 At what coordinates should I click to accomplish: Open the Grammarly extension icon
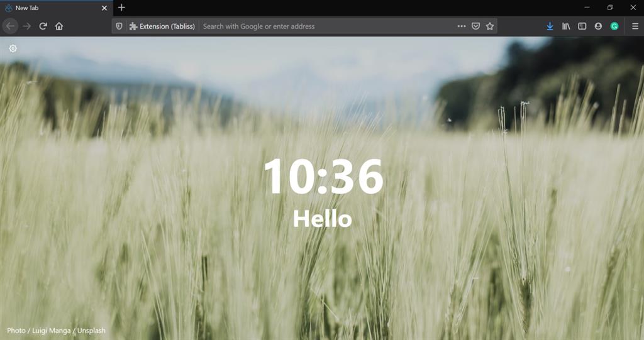click(x=614, y=26)
